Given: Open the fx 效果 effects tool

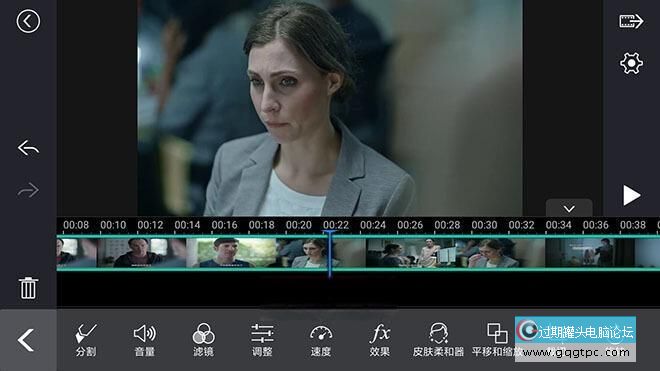Looking at the screenshot, I should 380,340.
